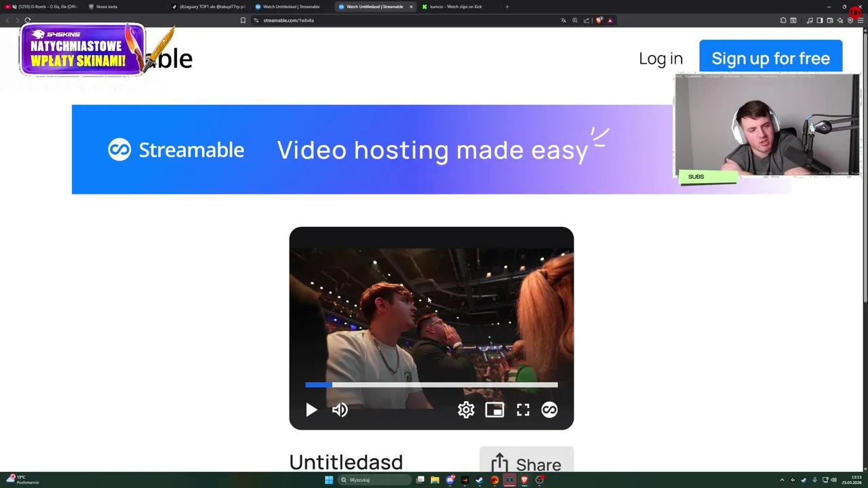Screen dimensions: 868x488
Task: Reload the page with the refresh icon
Action: (x=28, y=20)
